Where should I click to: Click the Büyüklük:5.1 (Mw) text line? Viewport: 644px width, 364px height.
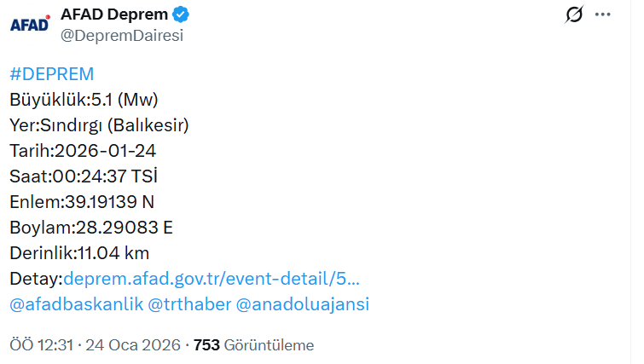pyautogui.click(x=84, y=100)
